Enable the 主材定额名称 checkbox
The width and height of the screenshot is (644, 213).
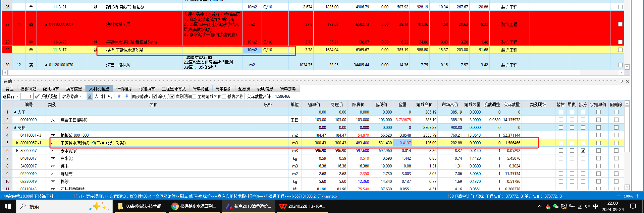(x=194, y=96)
